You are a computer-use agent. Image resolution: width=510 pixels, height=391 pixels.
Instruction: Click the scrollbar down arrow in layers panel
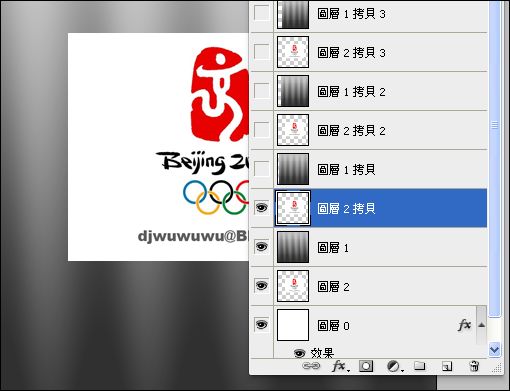click(x=494, y=350)
